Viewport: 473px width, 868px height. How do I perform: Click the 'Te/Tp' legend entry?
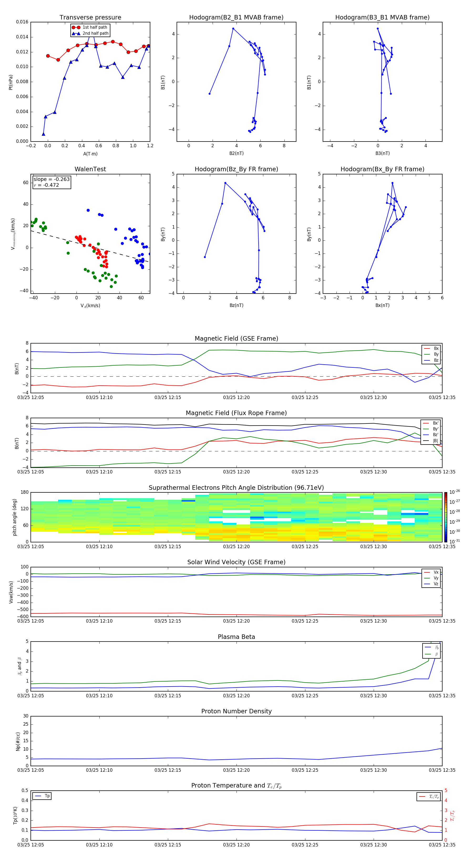[429, 796]
